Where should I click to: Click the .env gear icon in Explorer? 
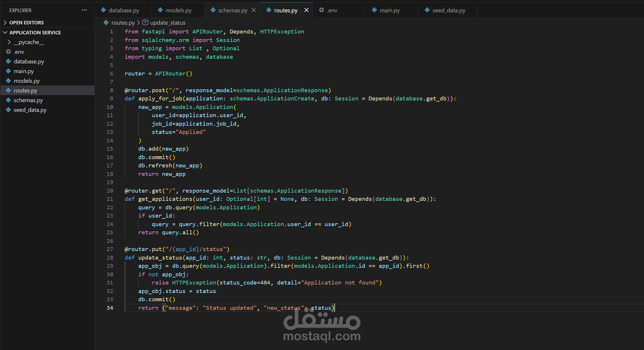click(x=8, y=52)
